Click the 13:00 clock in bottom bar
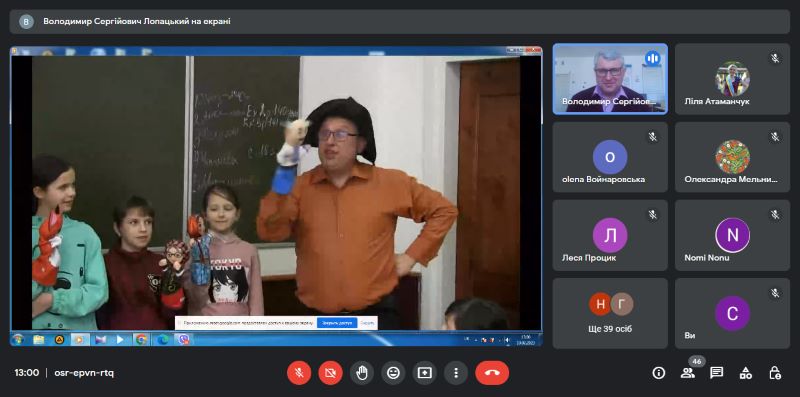The image size is (800, 397). pos(27,373)
